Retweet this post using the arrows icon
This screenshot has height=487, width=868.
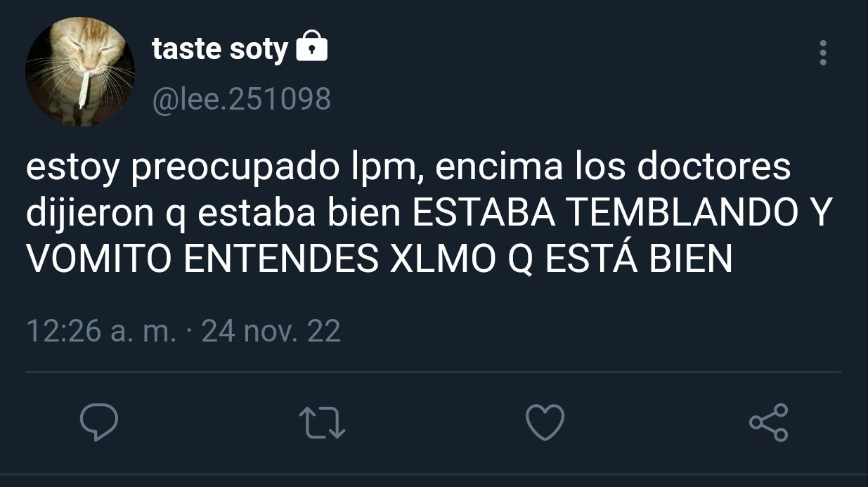[322, 422]
